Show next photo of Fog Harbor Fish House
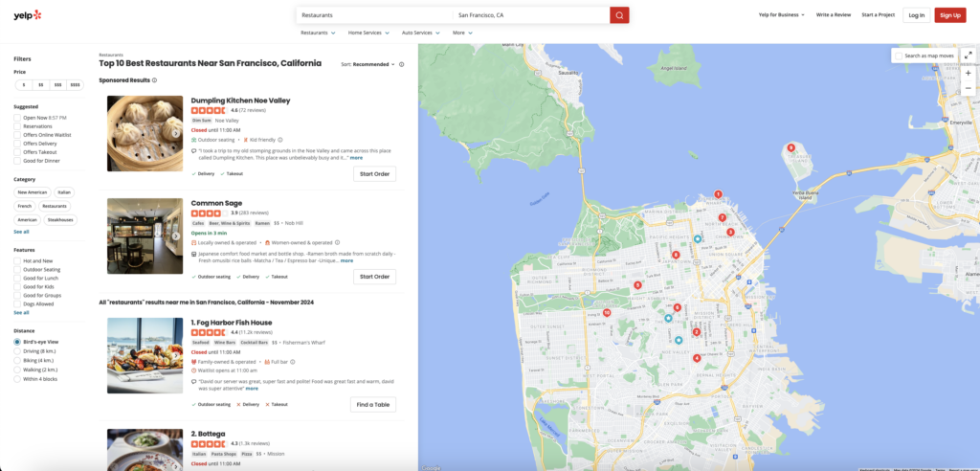The height and width of the screenshot is (471, 980). (x=176, y=355)
